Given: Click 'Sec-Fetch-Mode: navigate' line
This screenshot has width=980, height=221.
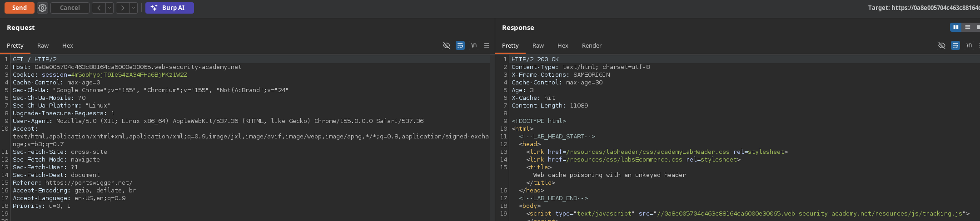Looking at the screenshot, I should (x=56, y=160).
